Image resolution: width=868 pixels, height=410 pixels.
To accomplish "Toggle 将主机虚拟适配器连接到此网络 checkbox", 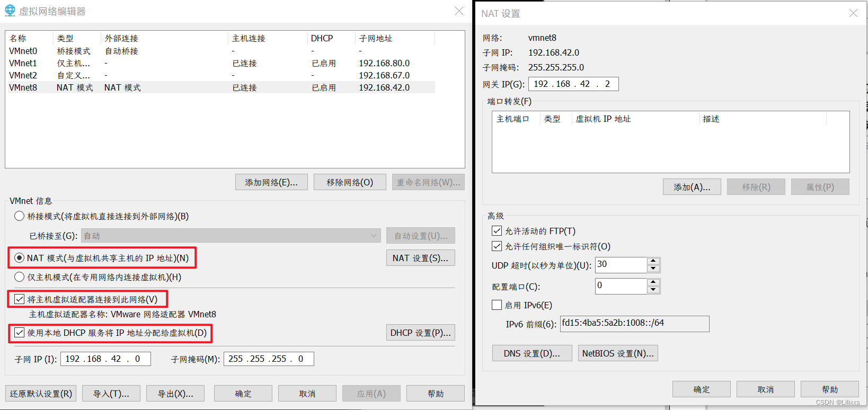I will tap(20, 299).
